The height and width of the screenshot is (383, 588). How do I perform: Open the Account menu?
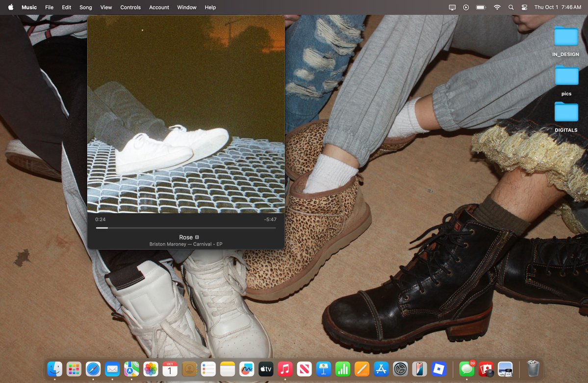click(159, 7)
